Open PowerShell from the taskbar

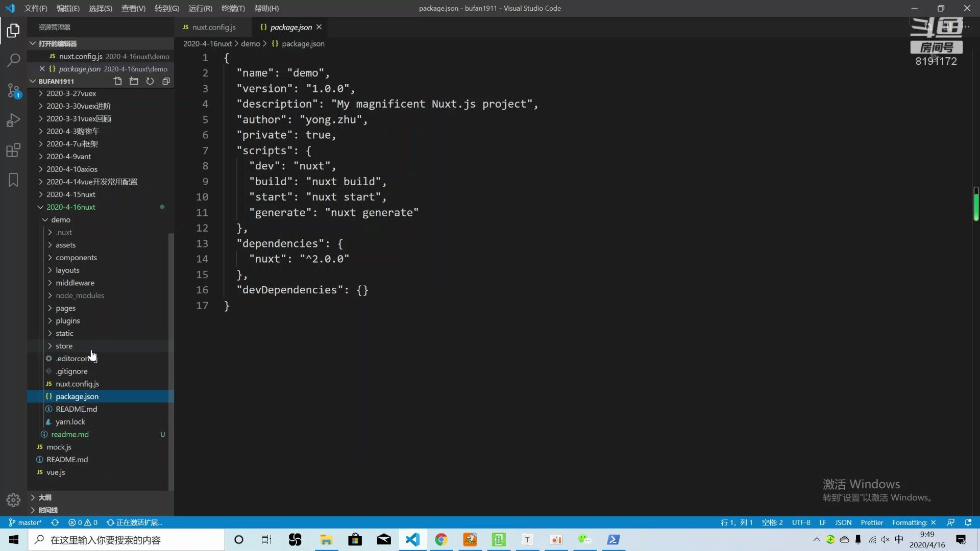(614, 540)
